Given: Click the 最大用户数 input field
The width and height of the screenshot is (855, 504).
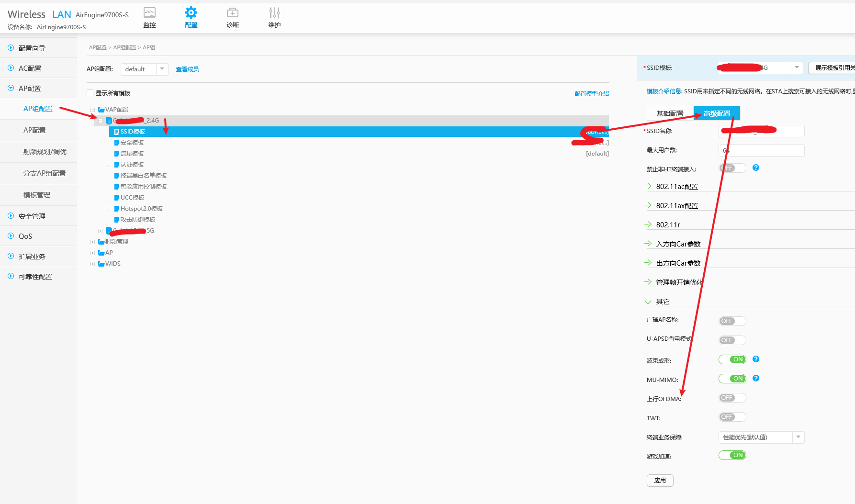Looking at the screenshot, I should pos(761,150).
